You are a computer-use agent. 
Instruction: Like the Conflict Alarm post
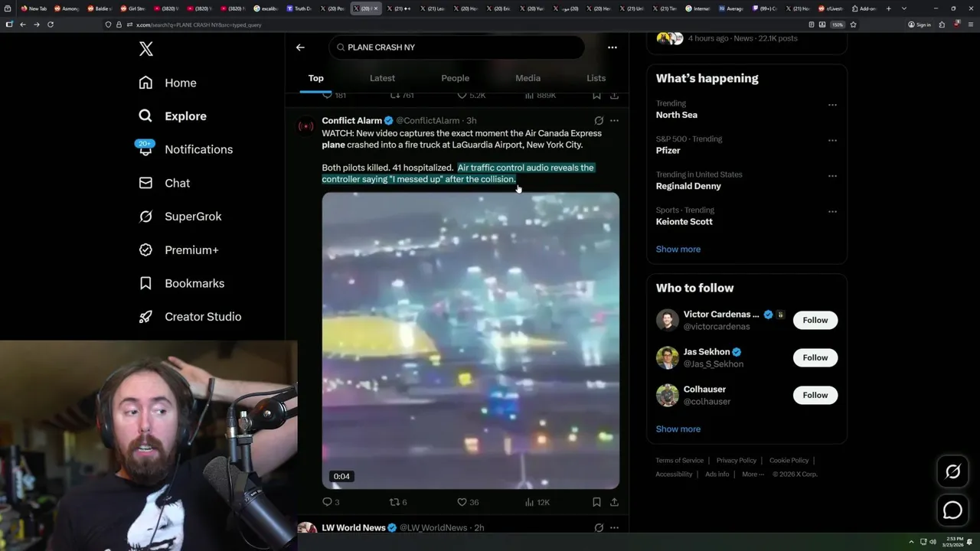467,502
